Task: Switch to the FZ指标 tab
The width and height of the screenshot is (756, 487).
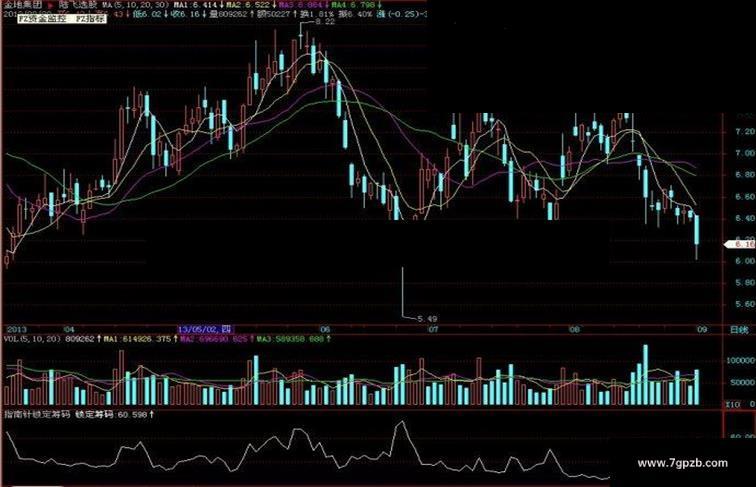Action: coord(91,19)
